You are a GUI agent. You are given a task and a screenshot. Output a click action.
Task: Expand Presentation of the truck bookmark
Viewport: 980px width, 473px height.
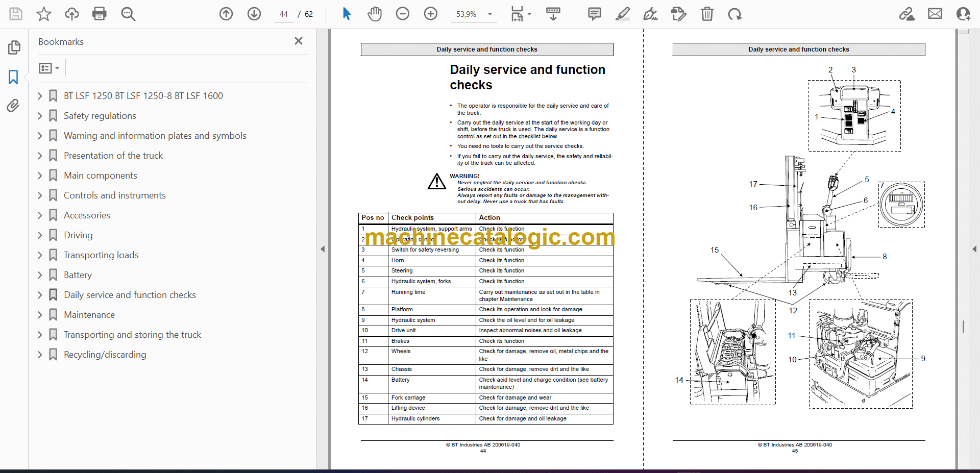coord(40,156)
